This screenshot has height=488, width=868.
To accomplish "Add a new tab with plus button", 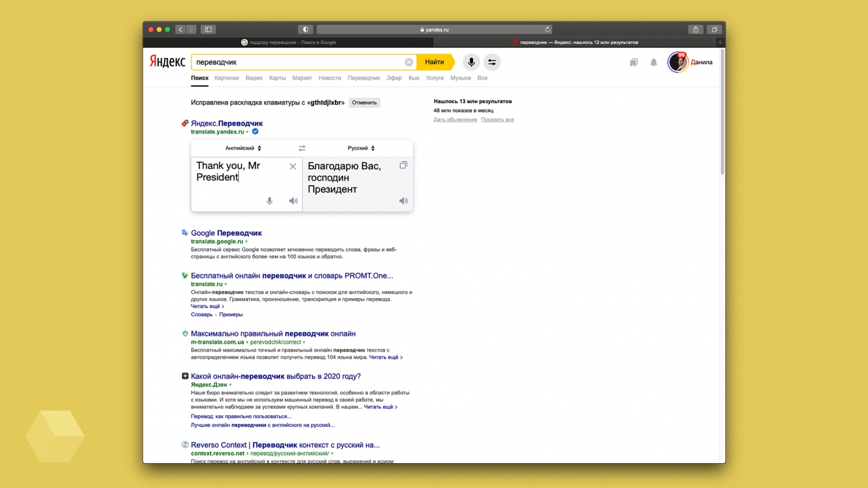I will tap(720, 42).
